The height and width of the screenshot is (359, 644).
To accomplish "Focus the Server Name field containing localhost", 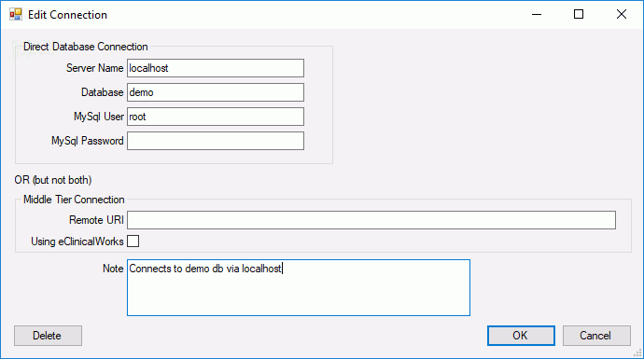I will (216, 68).
